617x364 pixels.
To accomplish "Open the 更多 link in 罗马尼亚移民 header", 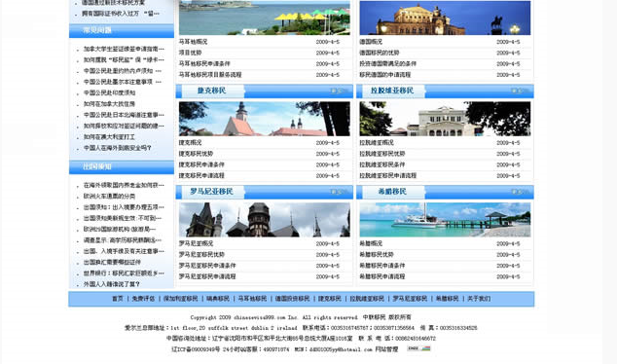I will [x=337, y=192].
